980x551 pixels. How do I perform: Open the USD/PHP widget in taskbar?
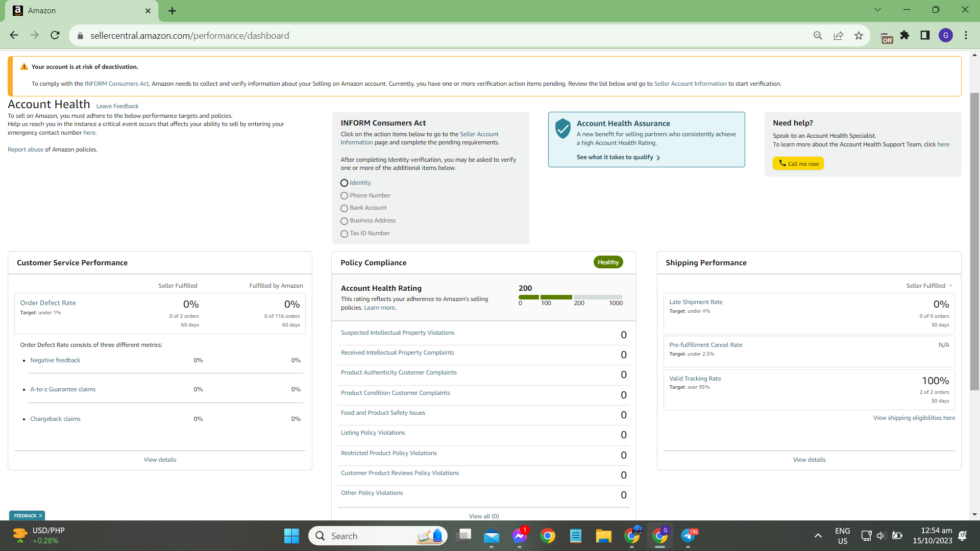(39, 536)
